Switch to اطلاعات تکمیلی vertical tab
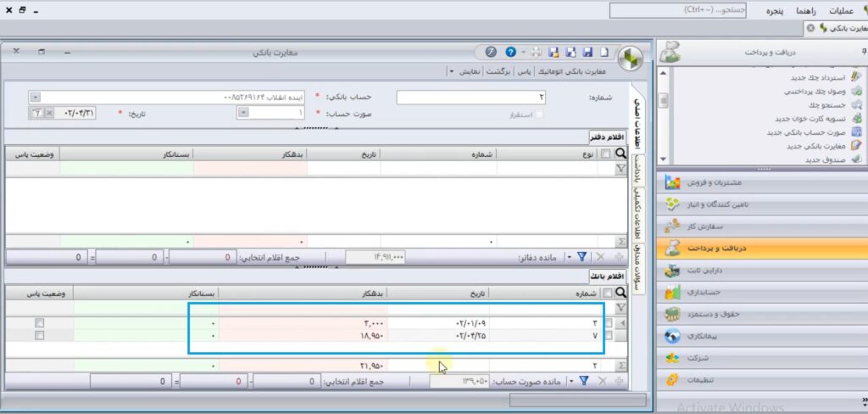The width and height of the screenshot is (868, 414). pyautogui.click(x=638, y=214)
